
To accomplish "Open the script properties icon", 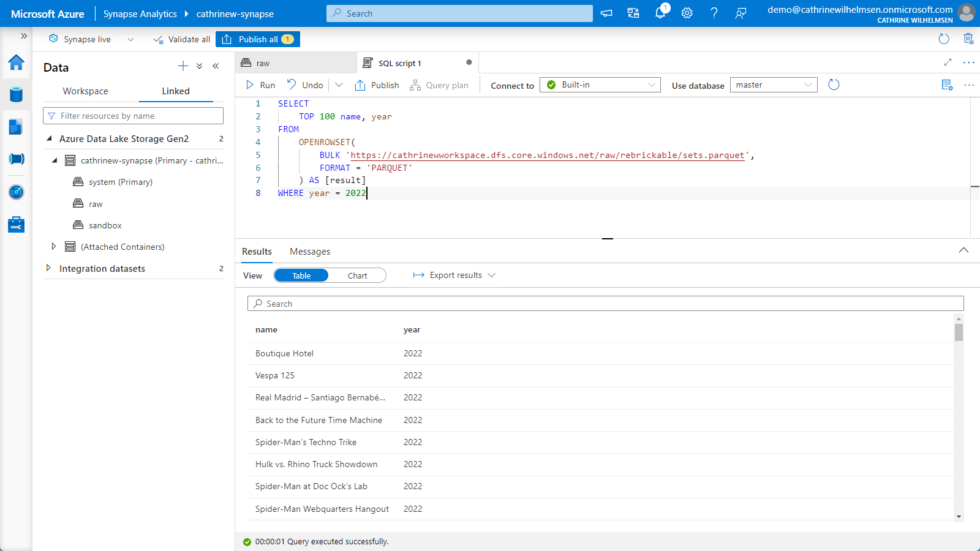I will [x=947, y=85].
